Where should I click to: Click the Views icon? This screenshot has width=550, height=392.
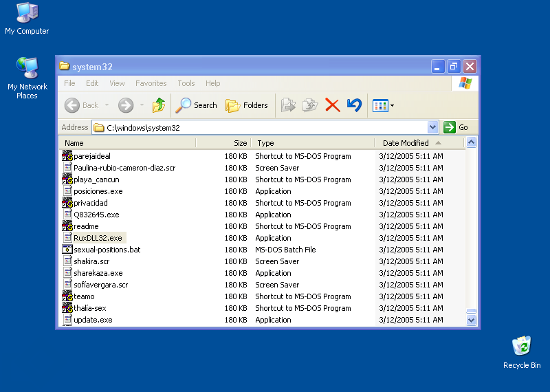380,105
